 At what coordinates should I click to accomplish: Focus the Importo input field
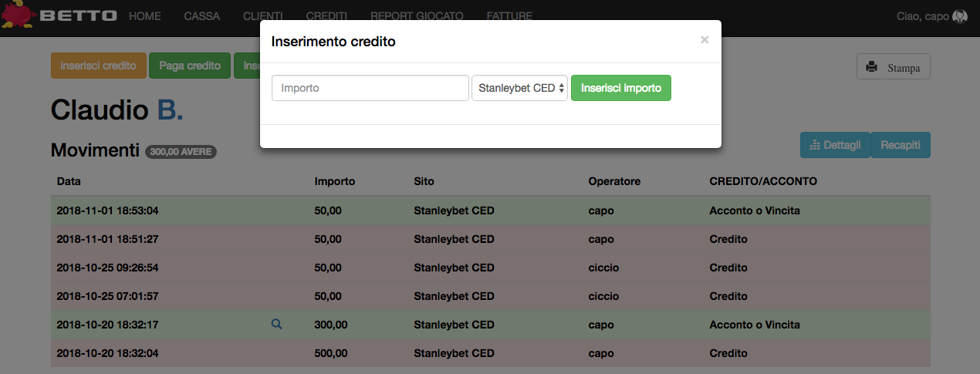tap(370, 88)
